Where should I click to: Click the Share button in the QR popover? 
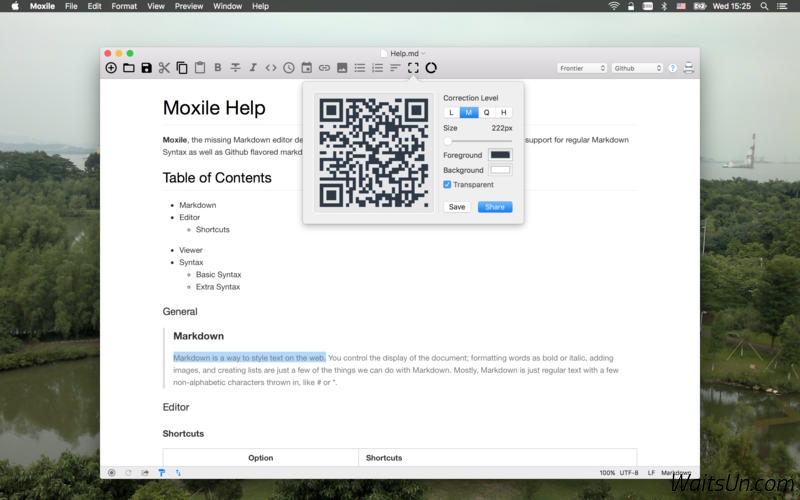(495, 207)
